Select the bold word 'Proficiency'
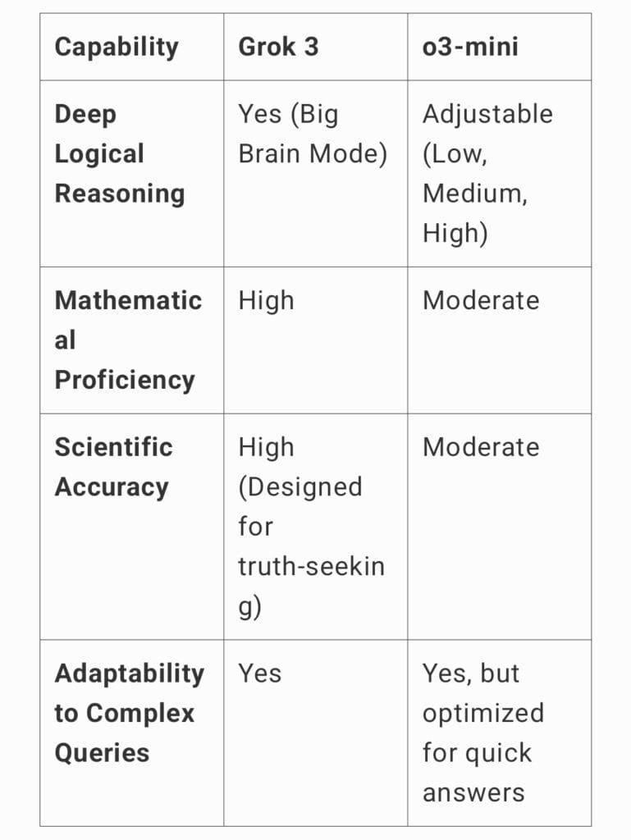631x840 pixels. click(125, 380)
